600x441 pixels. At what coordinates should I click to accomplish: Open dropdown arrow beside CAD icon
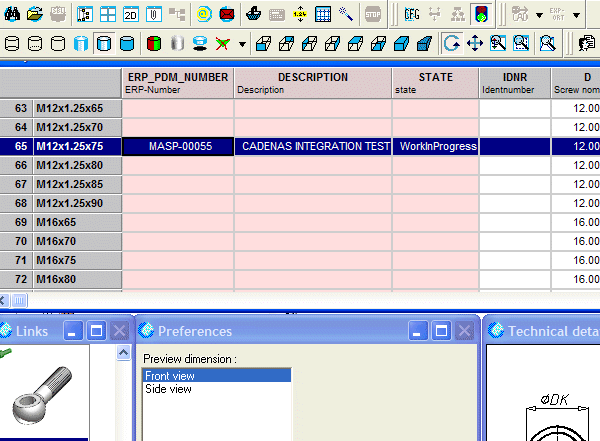tap(540, 15)
